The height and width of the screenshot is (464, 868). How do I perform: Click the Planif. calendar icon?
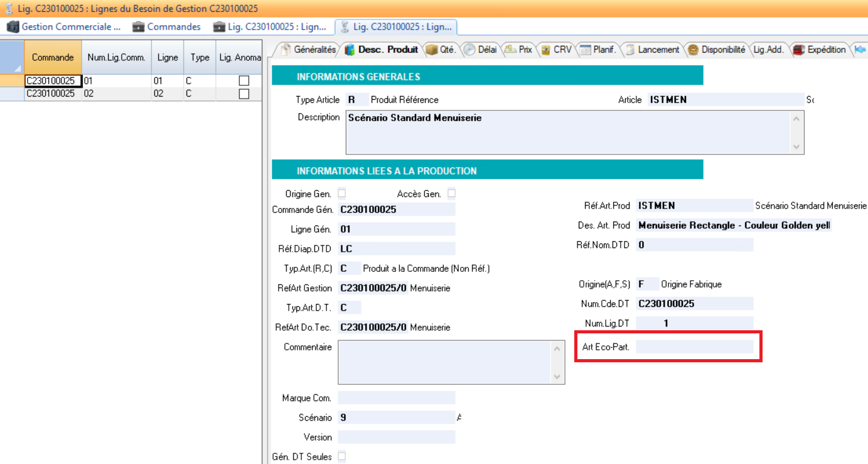(x=585, y=50)
